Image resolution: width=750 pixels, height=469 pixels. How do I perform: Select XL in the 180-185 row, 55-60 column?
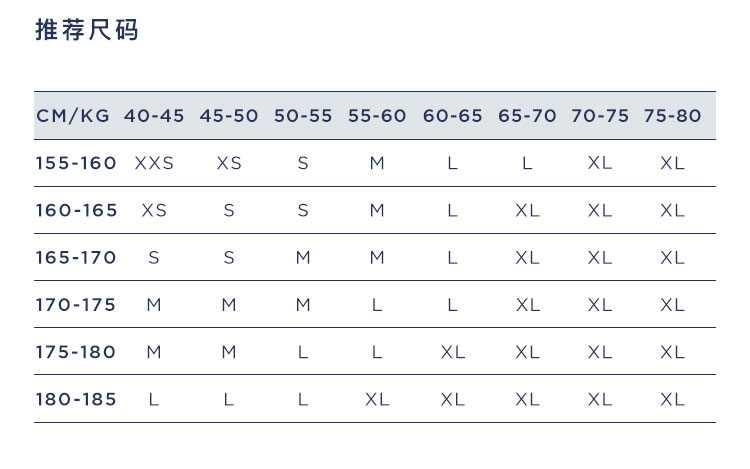point(377,399)
